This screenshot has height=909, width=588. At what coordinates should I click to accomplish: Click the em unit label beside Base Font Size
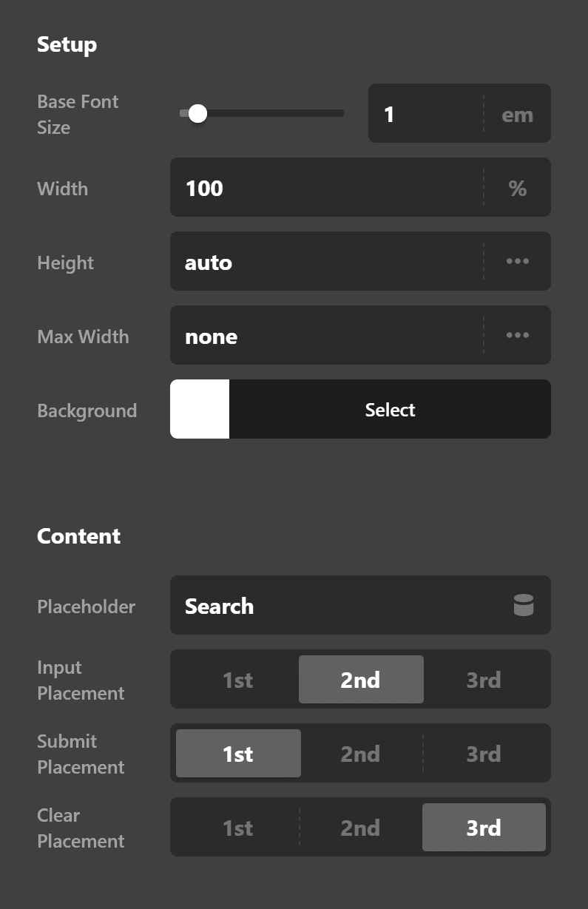pos(517,114)
